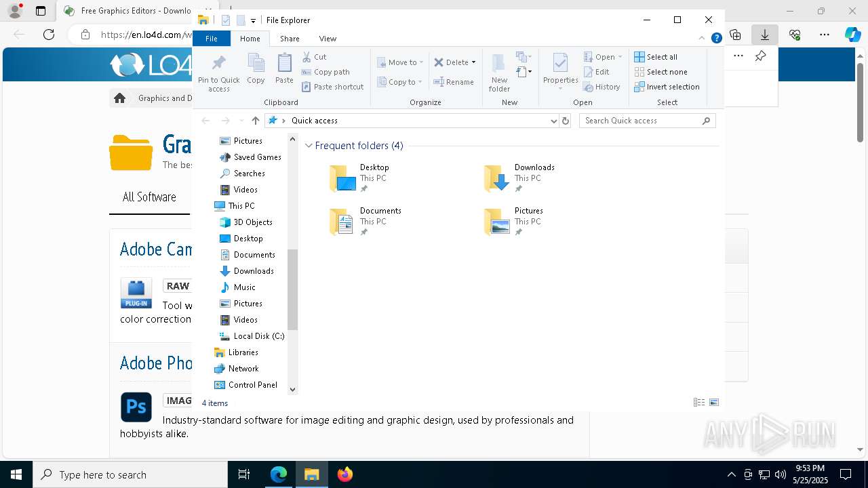The width and height of the screenshot is (868, 488).
Task: Click LO4D home breadcrumb icon
Action: pos(120,98)
